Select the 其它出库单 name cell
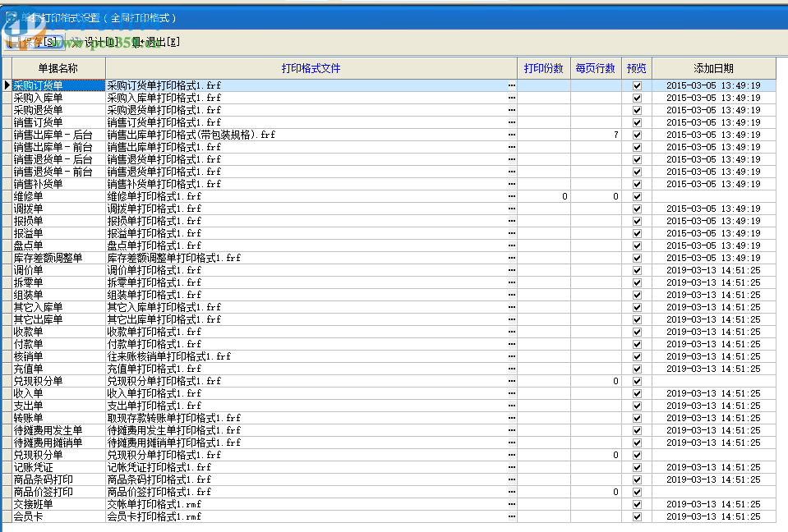788x532 pixels. pos(59,319)
